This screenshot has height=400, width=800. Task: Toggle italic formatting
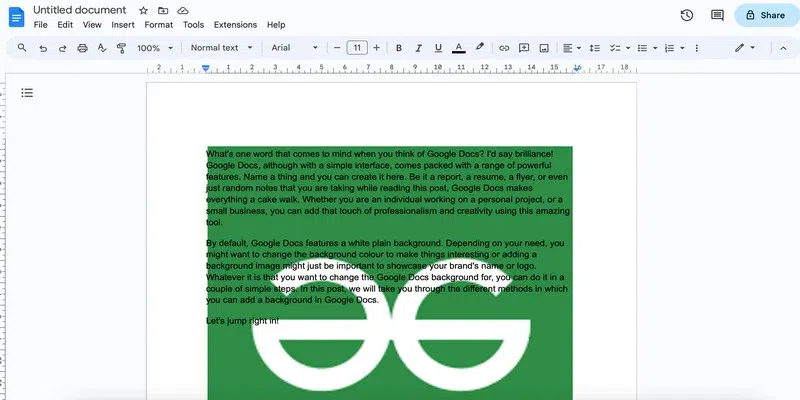(x=418, y=48)
